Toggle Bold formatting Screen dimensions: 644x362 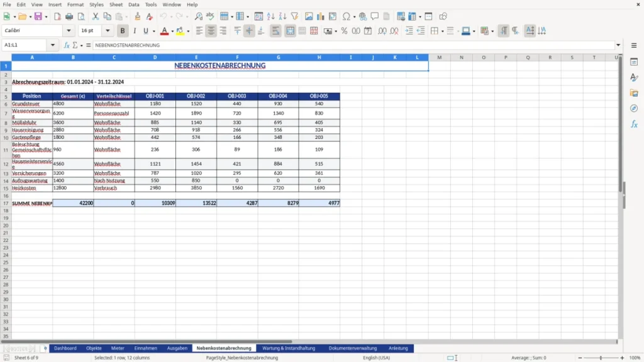123,31
